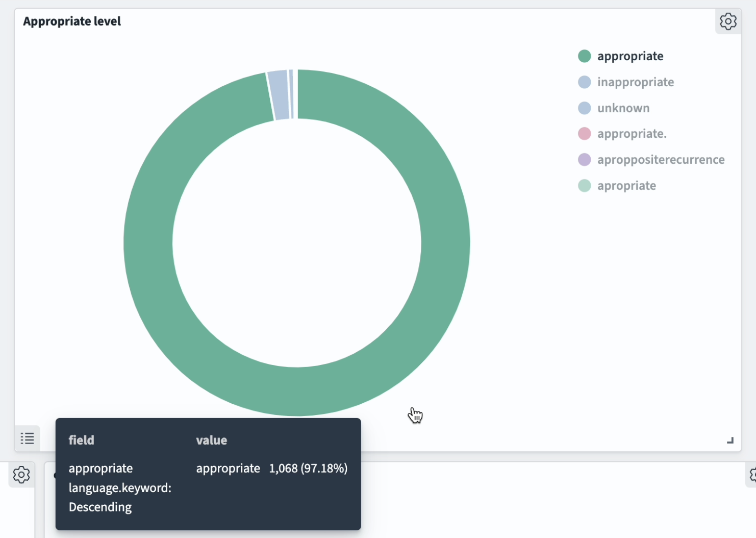Click purple dot beside 'aproppositerecurrence'
This screenshot has width=756, height=538.
pyautogui.click(x=584, y=160)
